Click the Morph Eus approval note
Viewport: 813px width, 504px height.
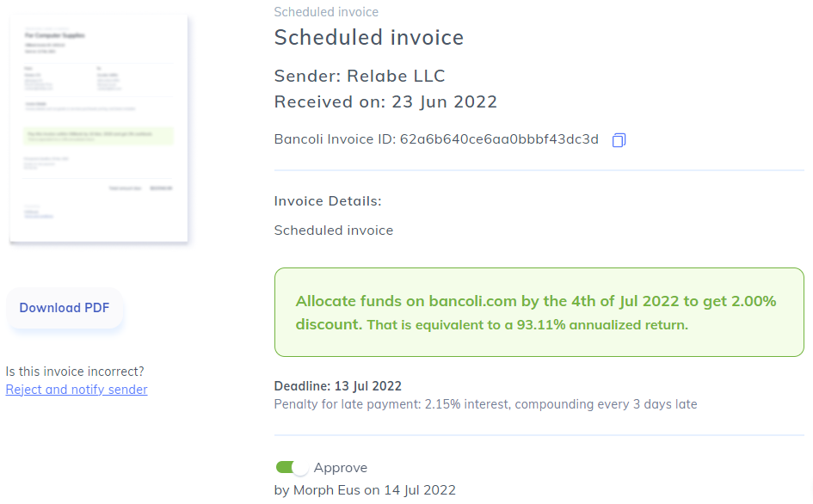pyautogui.click(x=365, y=490)
